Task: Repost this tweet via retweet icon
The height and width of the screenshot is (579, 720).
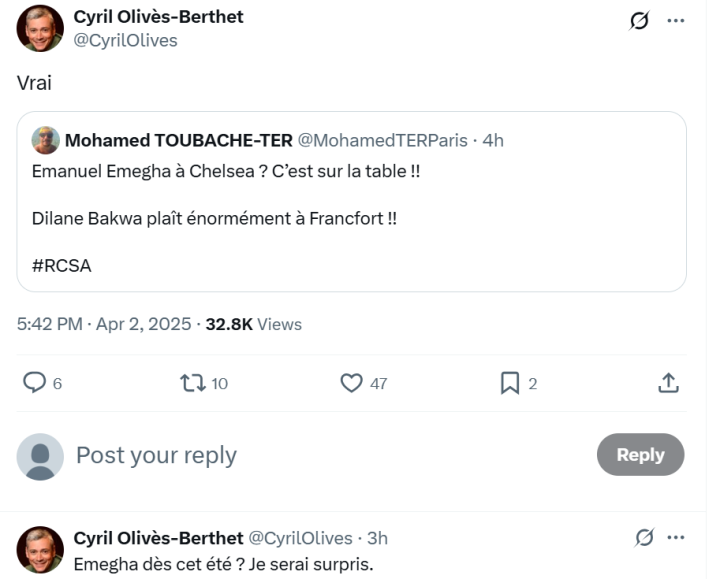Action: click(191, 383)
